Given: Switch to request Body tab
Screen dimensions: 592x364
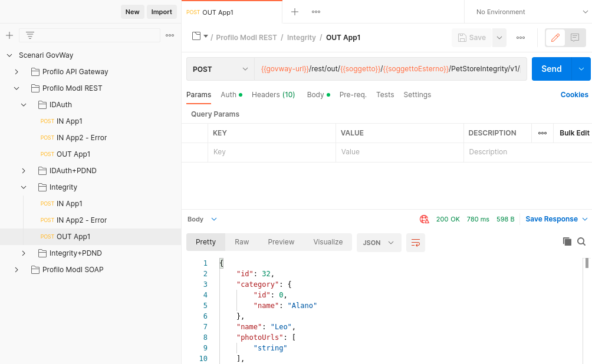Looking at the screenshot, I should [318, 95].
